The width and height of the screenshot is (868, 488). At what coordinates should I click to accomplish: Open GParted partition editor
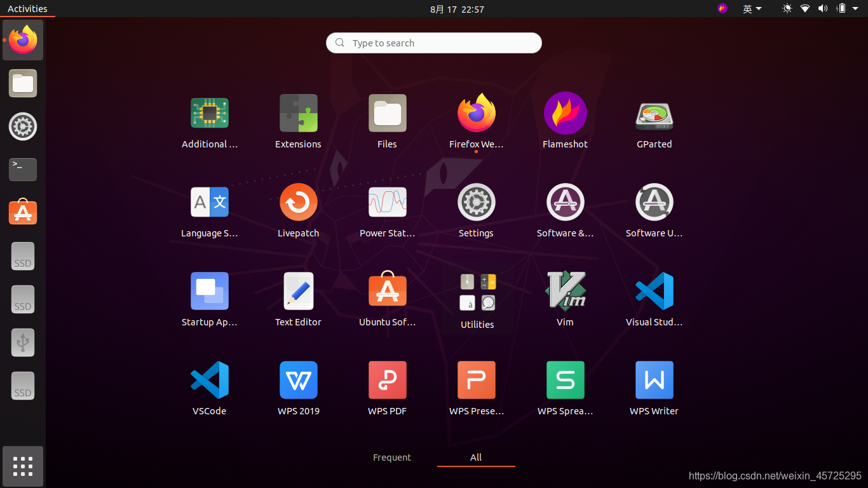tap(654, 121)
